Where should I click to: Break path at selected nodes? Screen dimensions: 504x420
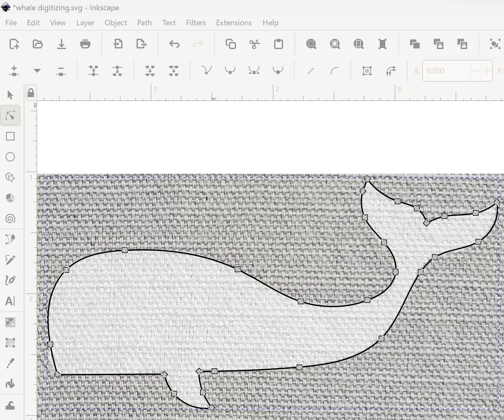[x=117, y=71]
